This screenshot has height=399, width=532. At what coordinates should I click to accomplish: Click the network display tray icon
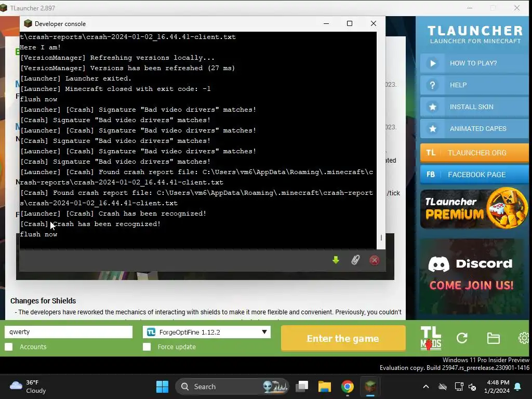(459, 387)
